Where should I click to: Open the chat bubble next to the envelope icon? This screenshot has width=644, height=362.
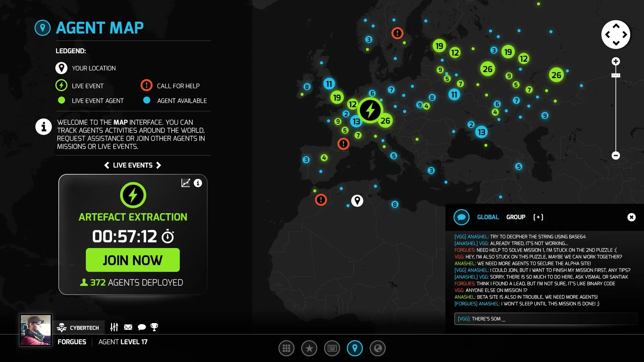tap(142, 327)
